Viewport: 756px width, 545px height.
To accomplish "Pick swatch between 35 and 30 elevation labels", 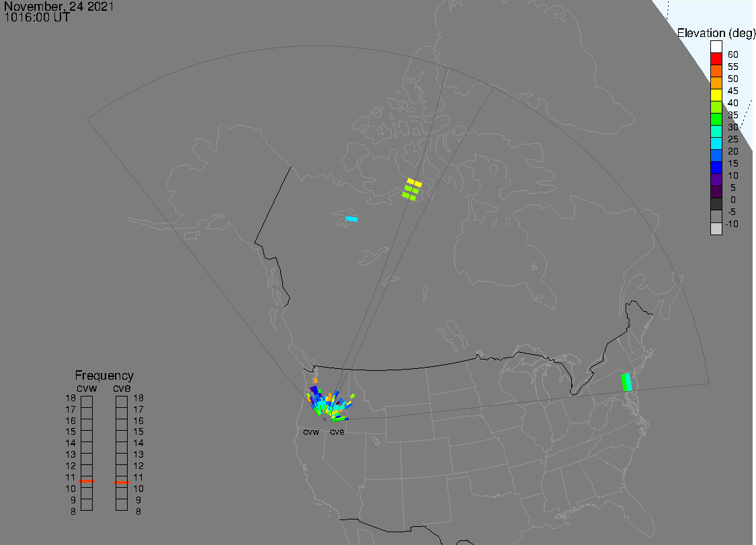I will pos(716,119).
